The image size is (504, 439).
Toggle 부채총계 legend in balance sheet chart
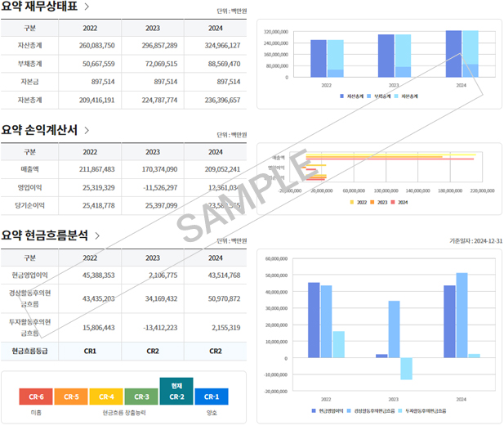tap(370, 96)
